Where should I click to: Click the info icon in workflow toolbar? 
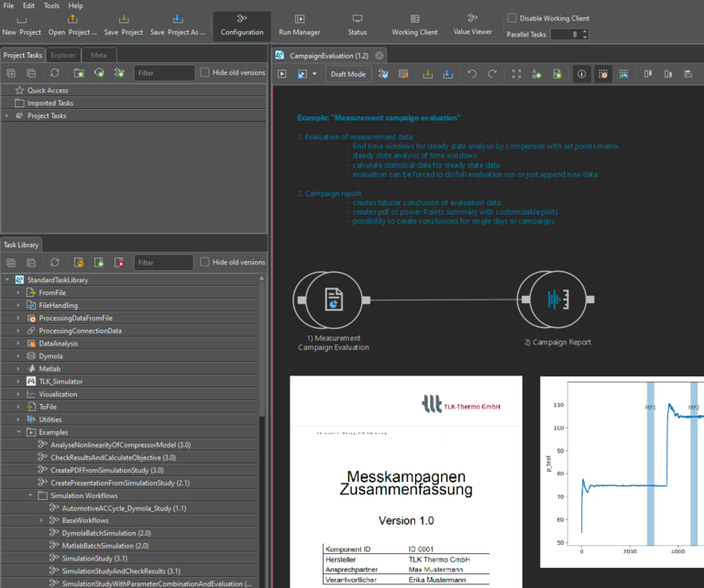[x=581, y=74]
